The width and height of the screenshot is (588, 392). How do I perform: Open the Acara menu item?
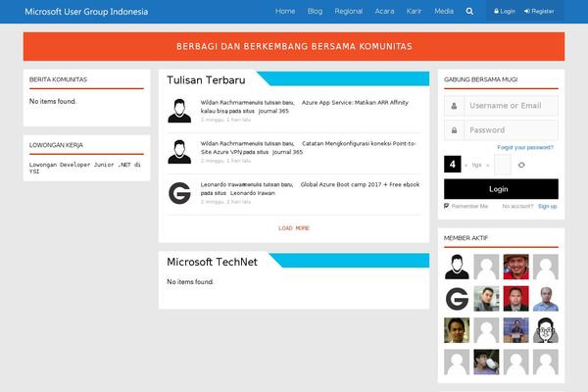(x=384, y=11)
